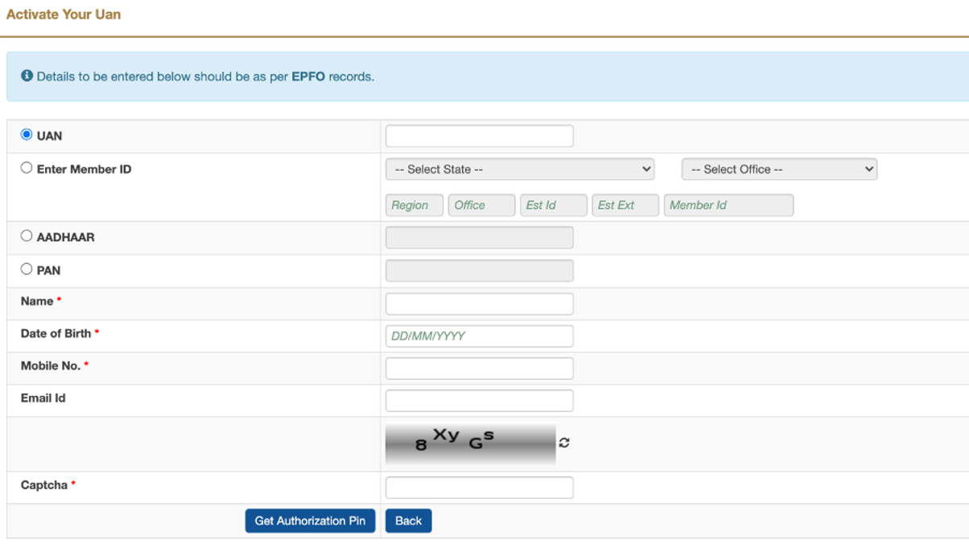This screenshot has height=560, width=969.
Task: Click the Back button
Action: tap(408, 521)
